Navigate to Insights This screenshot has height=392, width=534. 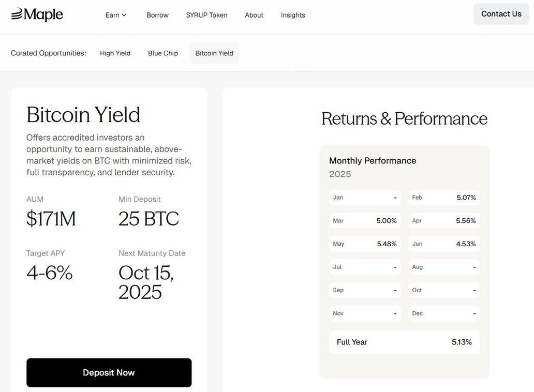point(293,15)
